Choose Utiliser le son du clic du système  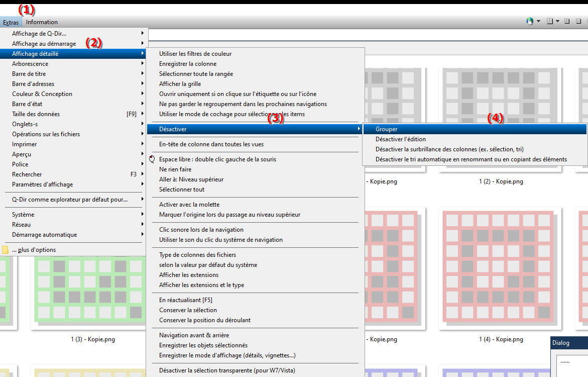click(255, 240)
